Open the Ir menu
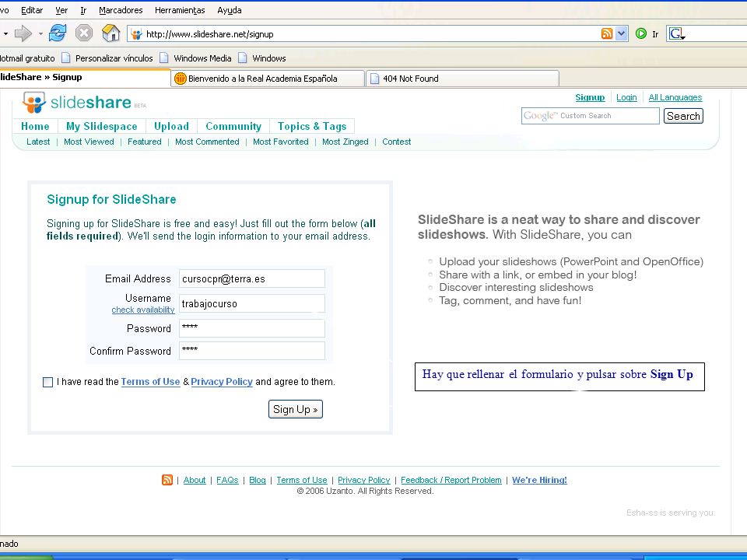The width and height of the screenshot is (747, 560). [x=83, y=10]
